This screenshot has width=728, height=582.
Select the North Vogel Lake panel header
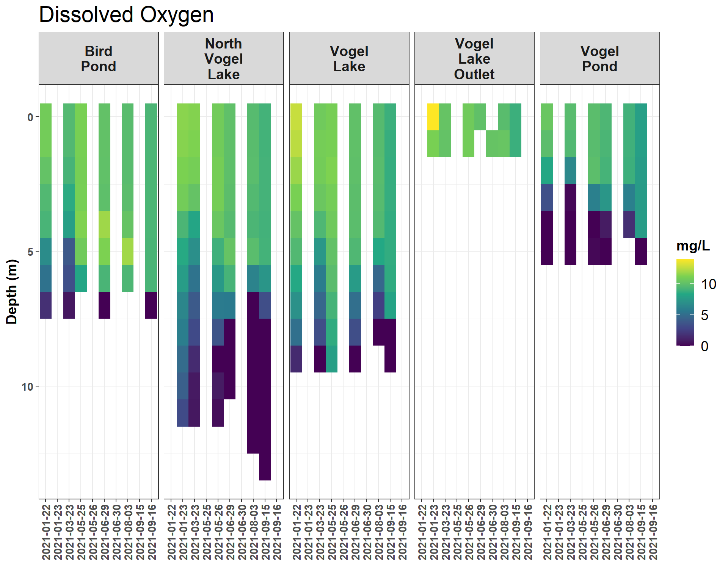click(x=224, y=59)
